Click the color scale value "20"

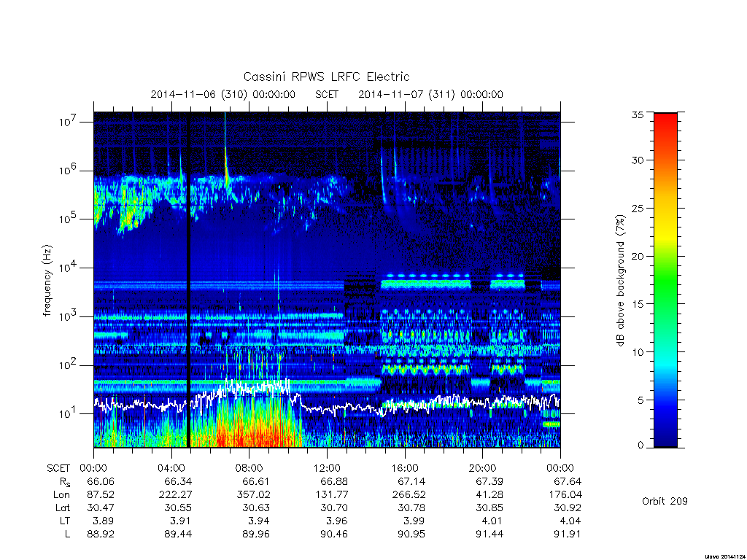pos(637,256)
